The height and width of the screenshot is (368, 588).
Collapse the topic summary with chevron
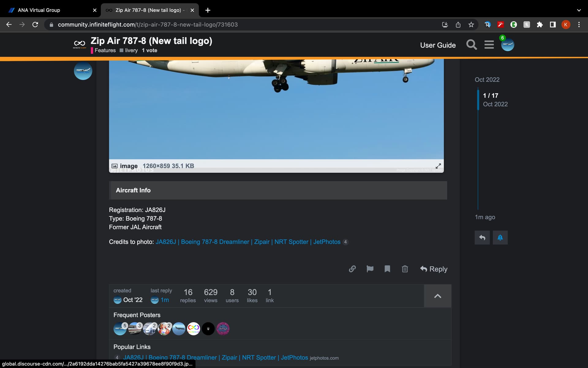click(438, 296)
